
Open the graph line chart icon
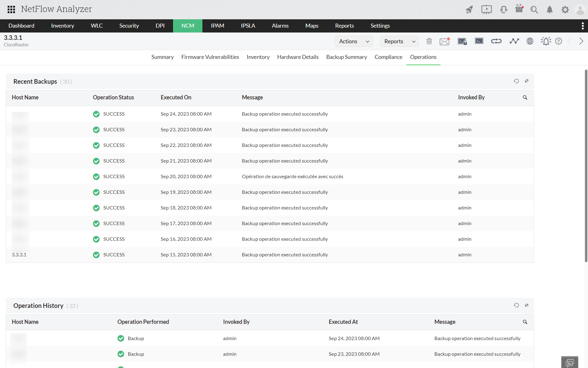click(x=514, y=41)
